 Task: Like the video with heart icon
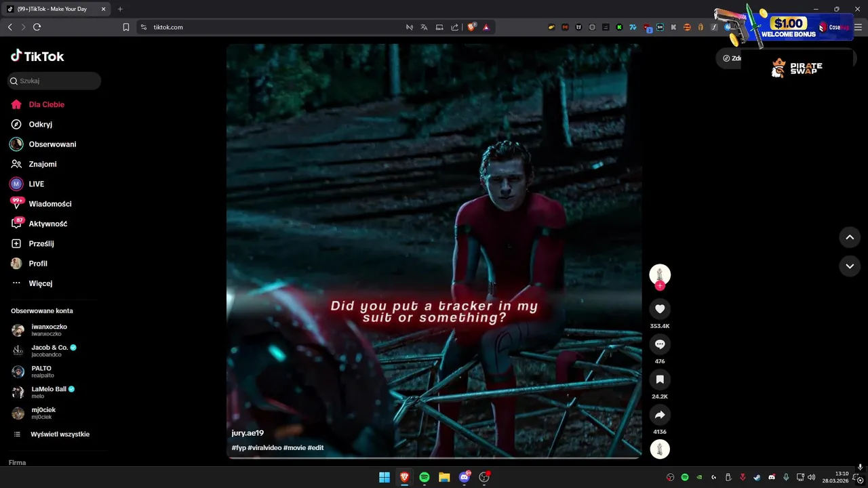click(x=660, y=309)
